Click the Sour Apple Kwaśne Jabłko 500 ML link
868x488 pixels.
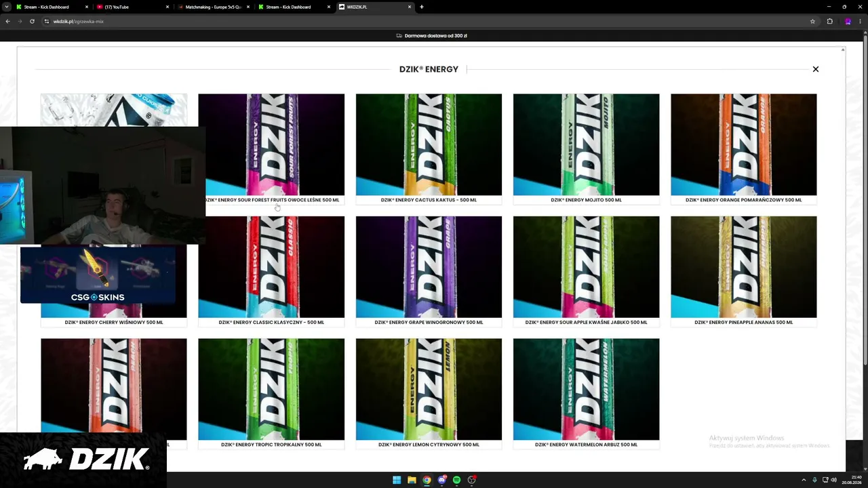coord(586,323)
